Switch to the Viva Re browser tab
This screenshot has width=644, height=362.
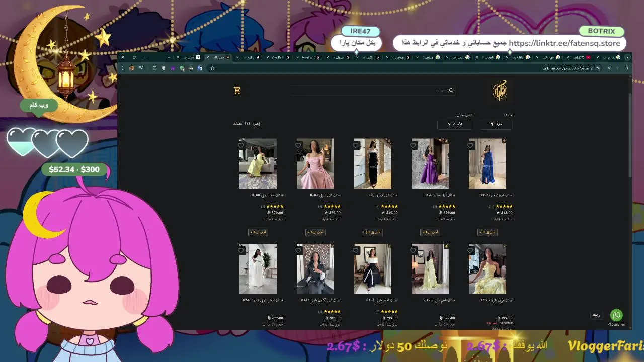click(x=277, y=57)
